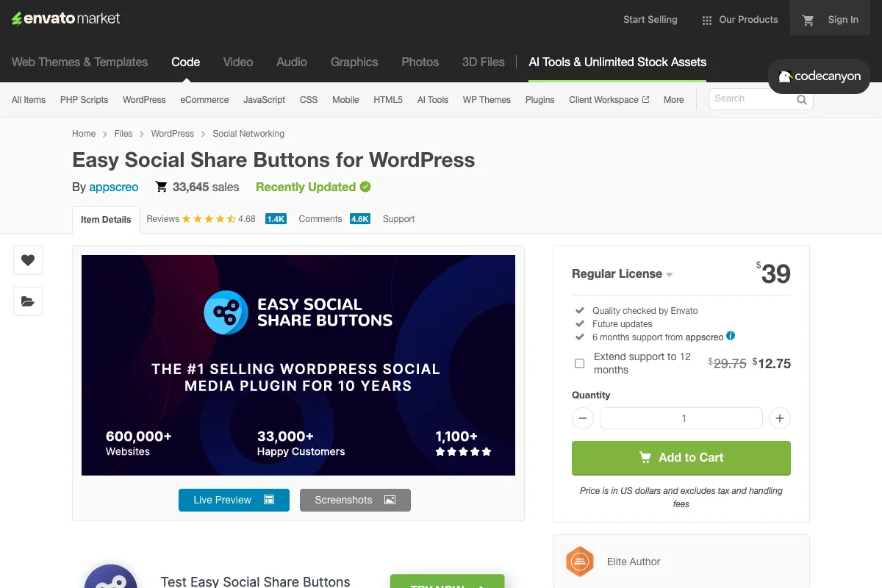Screen dimensions: 882x588
Task: Click the Add to Cart button
Action: 681,457
